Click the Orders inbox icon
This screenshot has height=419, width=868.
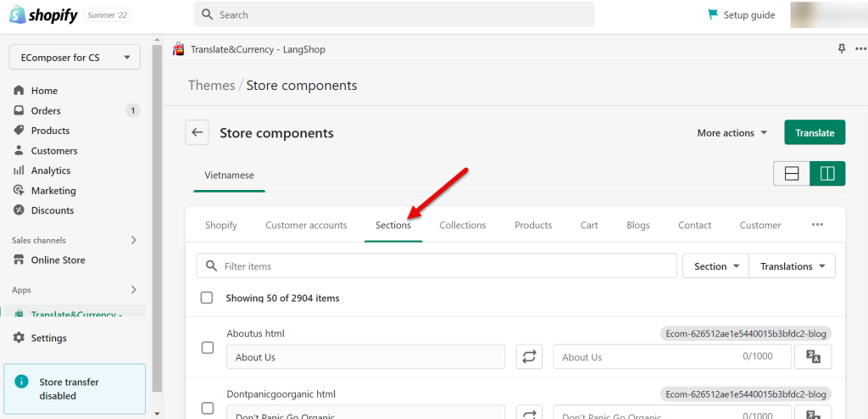pyautogui.click(x=19, y=110)
